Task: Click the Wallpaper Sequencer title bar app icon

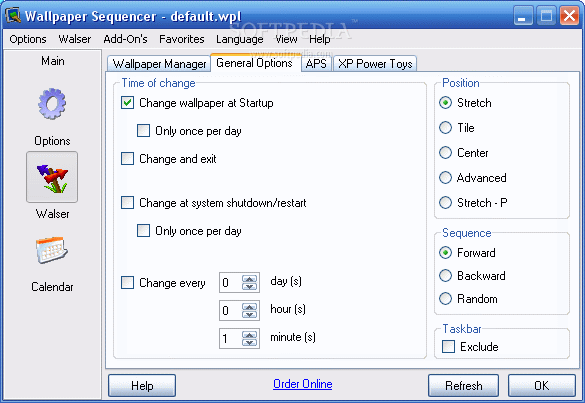Action: coord(13,16)
